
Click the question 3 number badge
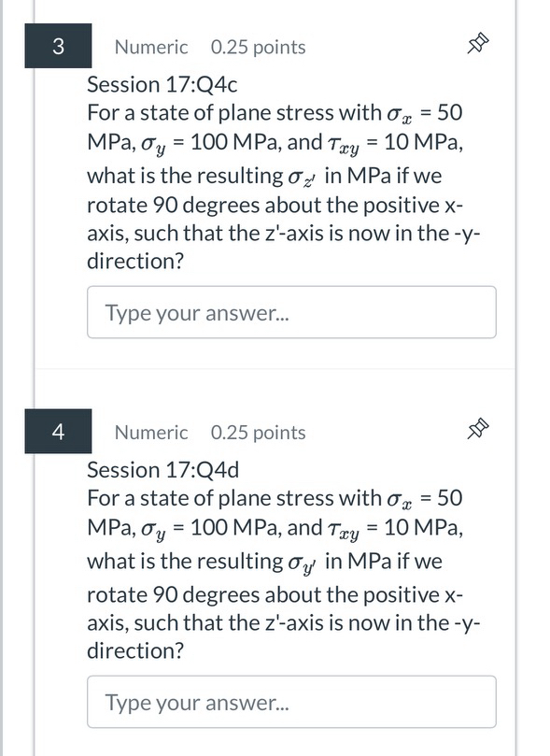click(57, 46)
